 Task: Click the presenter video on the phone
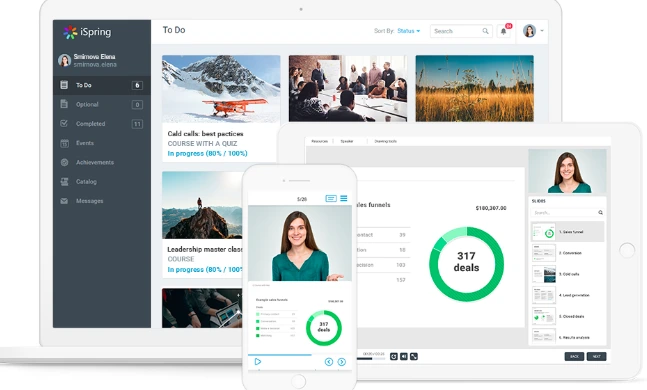(x=300, y=243)
